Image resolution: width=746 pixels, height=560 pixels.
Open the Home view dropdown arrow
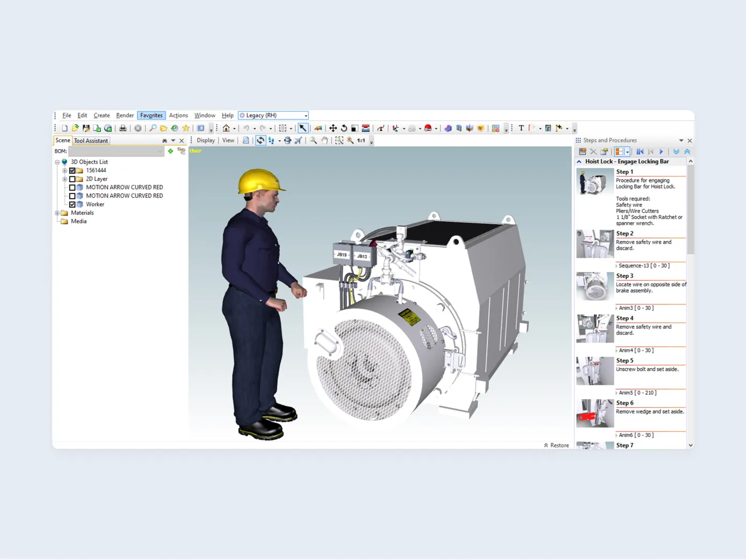point(234,129)
